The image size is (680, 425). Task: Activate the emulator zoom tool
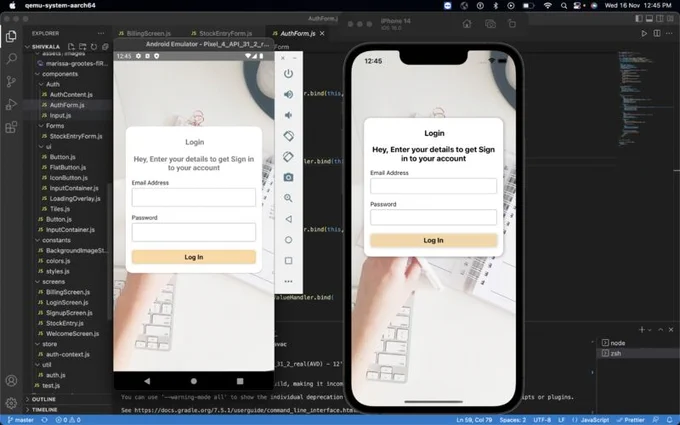coord(288,198)
